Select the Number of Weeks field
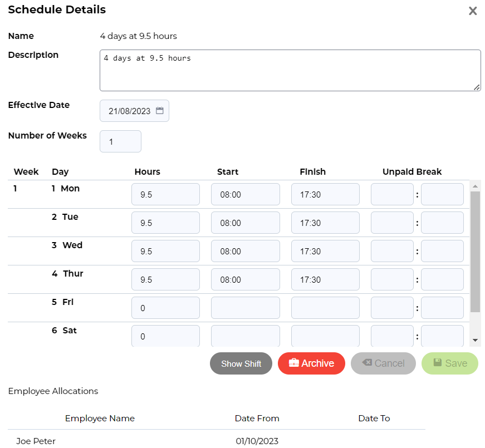This screenshot has height=448, width=485. pyautogui.click(x=120, y=141)
